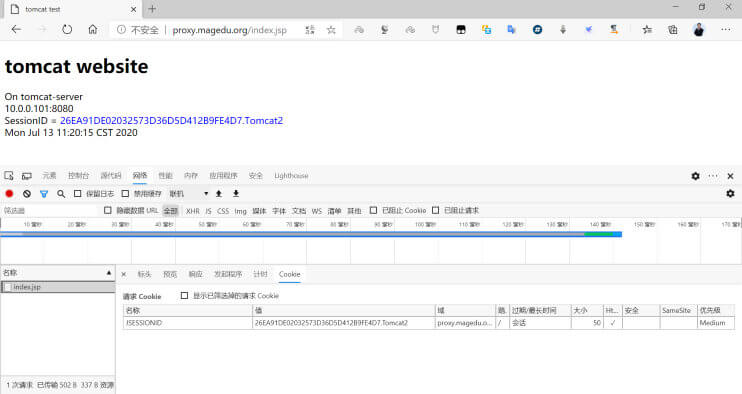Open DevTools settings gear in the top bar

(x=695, y=176)
